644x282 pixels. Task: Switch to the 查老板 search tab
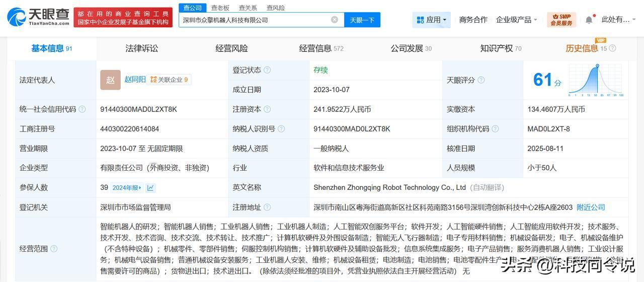[220, 8]
